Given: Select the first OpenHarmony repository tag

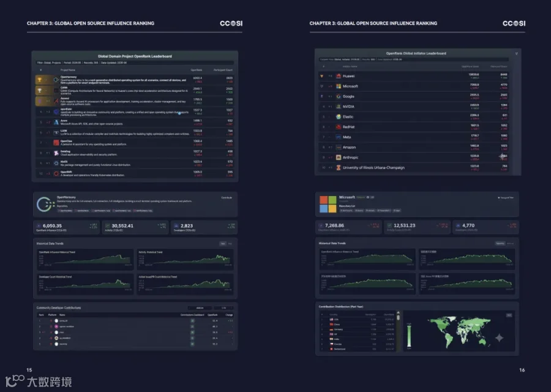Looking at the screenshot, I should point(65,211).
